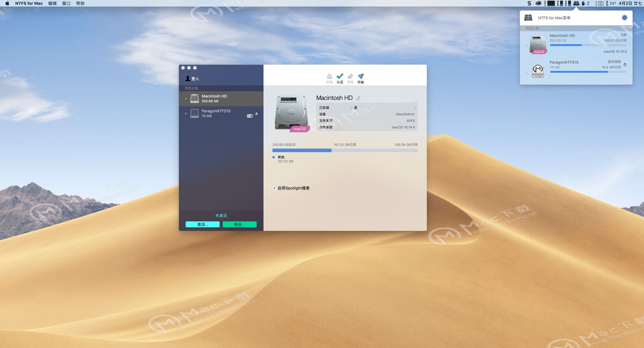Click the hand icon in menu bar
The image size is (644, 348).
click(583, 3)
